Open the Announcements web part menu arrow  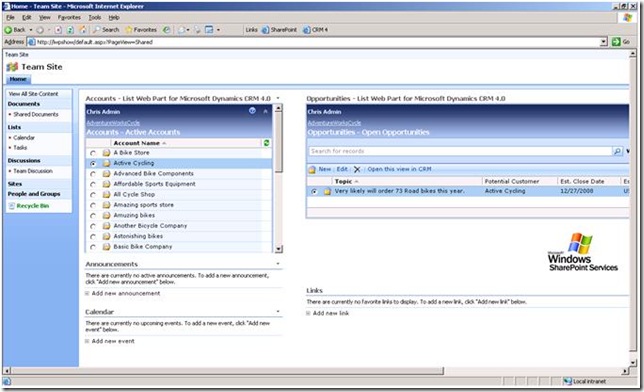click(278, 264)
